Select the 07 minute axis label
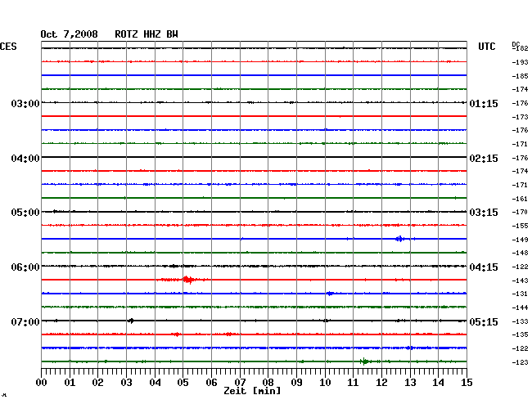 pyautogui.click(x=240, y=383)
